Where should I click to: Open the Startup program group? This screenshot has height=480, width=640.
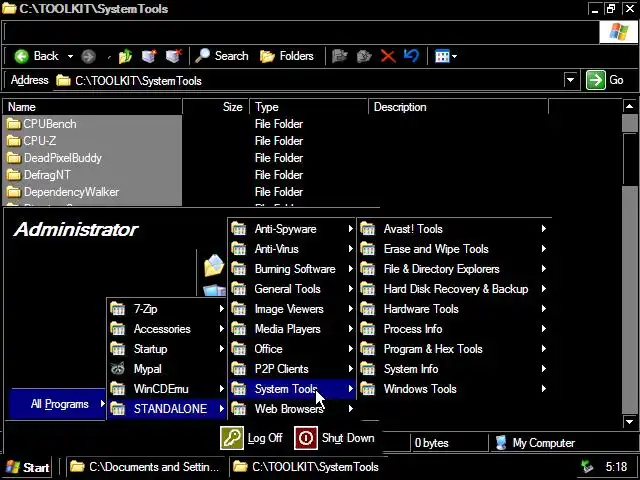(x=167, y=349)
